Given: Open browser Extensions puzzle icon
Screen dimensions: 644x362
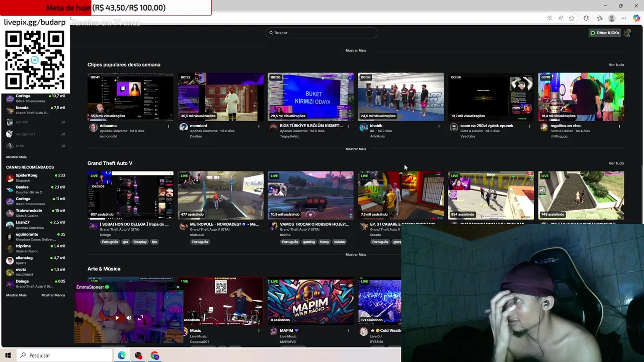Looking at the screenshot, I should (x=586, y=18).
